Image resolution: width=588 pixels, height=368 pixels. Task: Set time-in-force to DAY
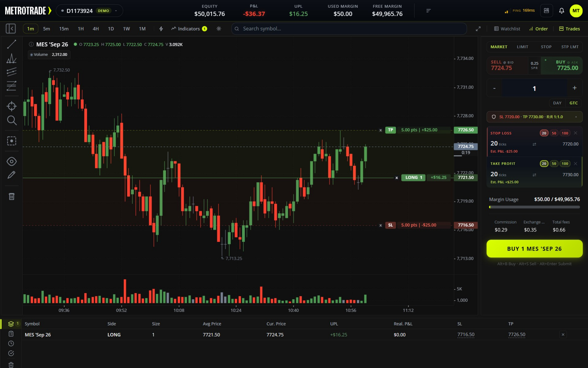557,103
